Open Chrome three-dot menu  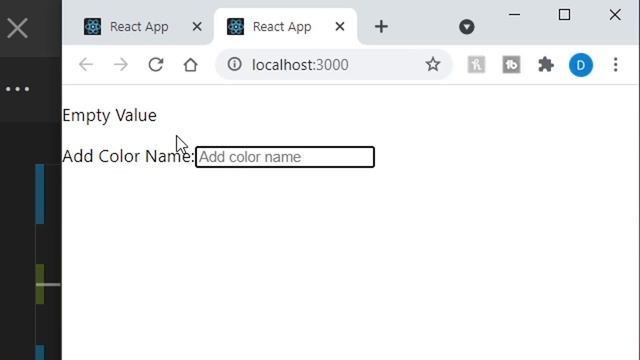pos(616,64)
